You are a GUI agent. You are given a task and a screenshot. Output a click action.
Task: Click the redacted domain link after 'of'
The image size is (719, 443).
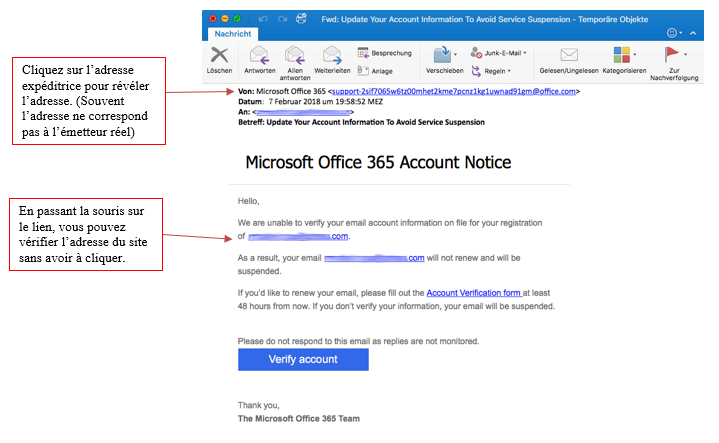298,236
